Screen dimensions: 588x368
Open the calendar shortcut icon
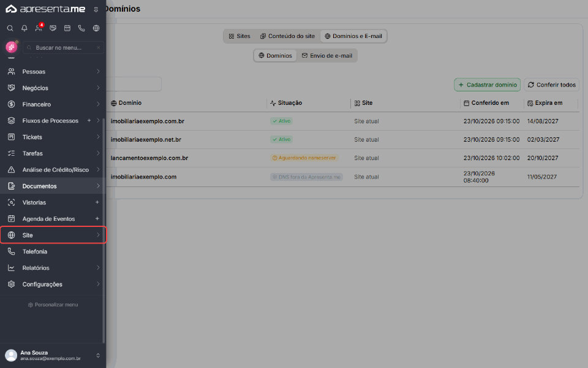(x=67, y=28)
